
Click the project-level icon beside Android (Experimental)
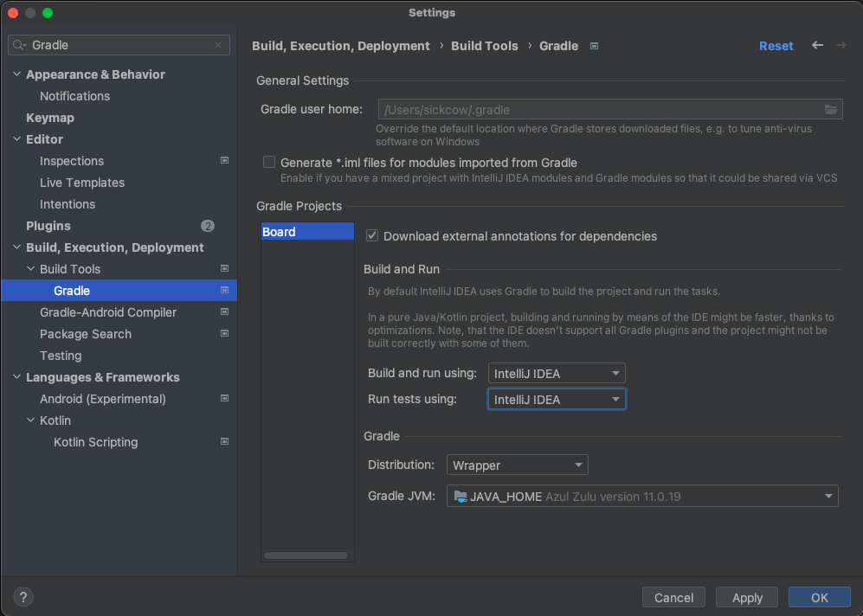pos(224,398)
